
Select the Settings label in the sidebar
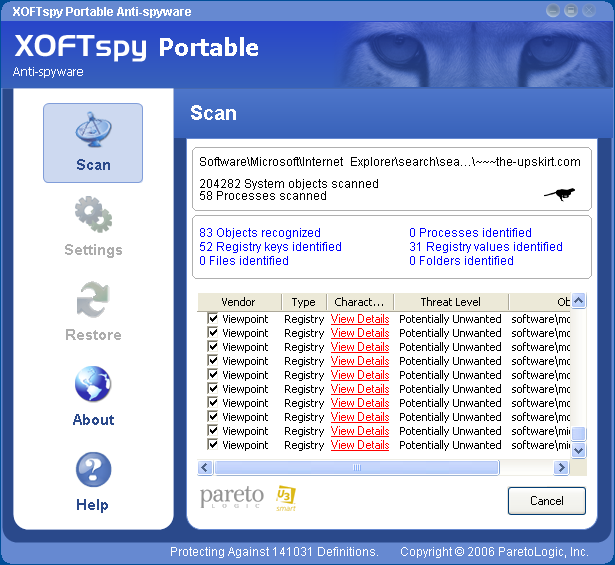click(x=93, y=250)
